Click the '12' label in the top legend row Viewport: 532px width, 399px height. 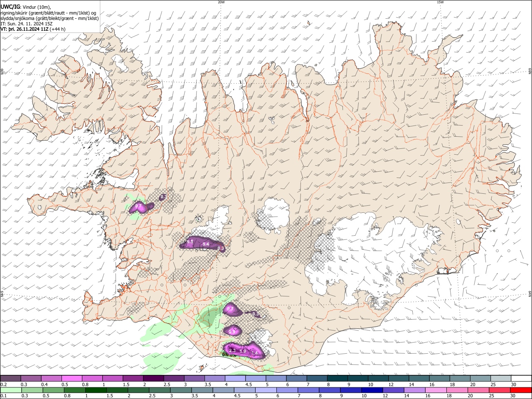pos(391,384)
